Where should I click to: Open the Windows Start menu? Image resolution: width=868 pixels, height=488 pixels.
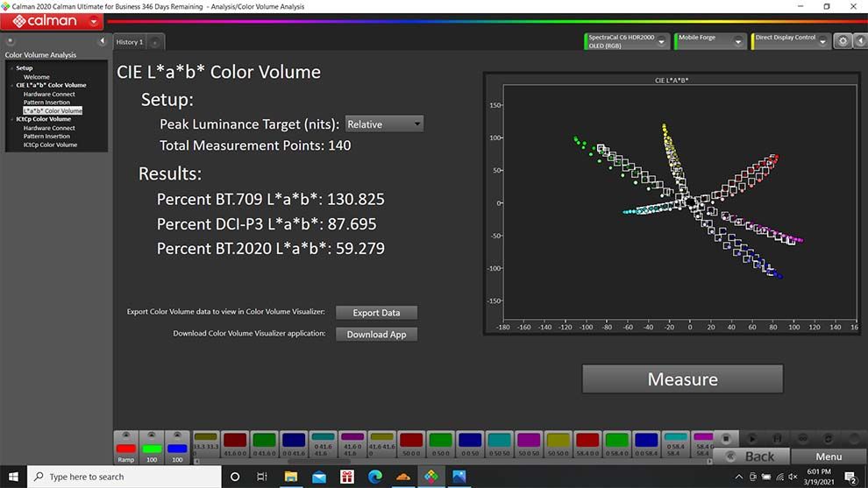pyautogui.click(x=13, y=477)
